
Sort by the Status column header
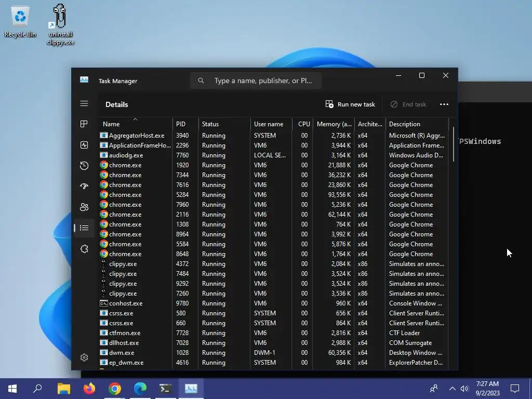tap(224, 124)
